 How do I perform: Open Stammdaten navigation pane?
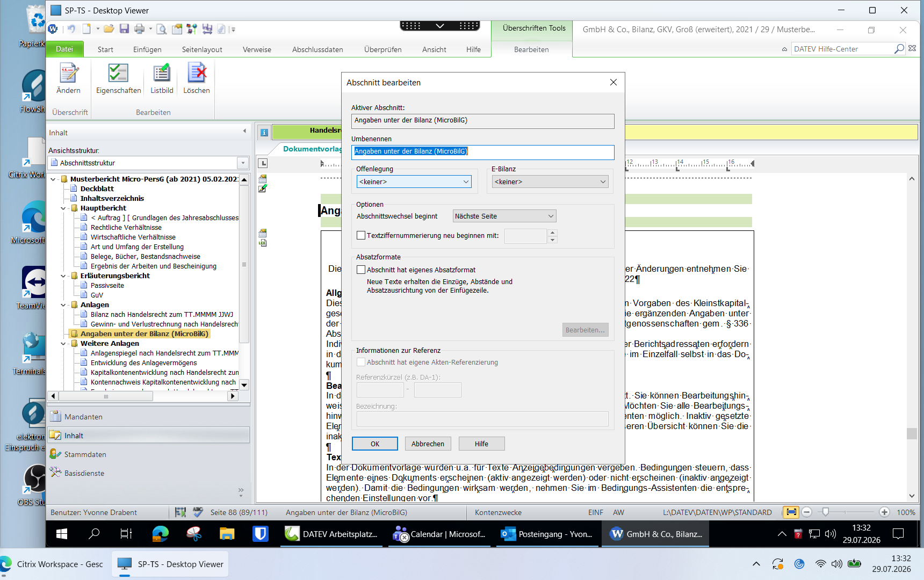(148, 454)
